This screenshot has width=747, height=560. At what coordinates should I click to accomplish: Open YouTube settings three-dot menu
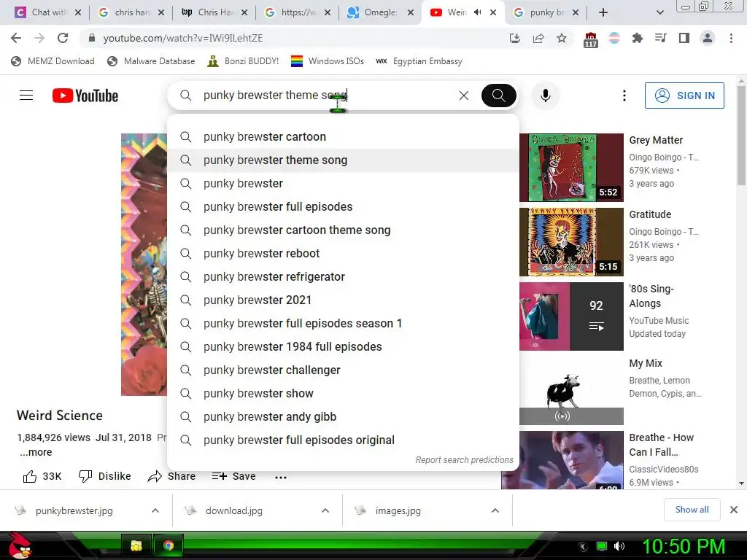coord(624,96)
